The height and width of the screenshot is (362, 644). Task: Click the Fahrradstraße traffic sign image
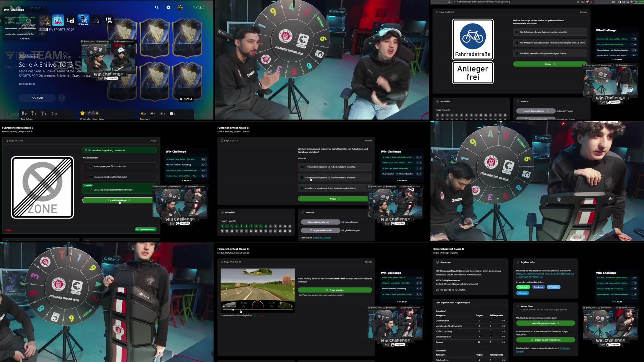point(472,39)
